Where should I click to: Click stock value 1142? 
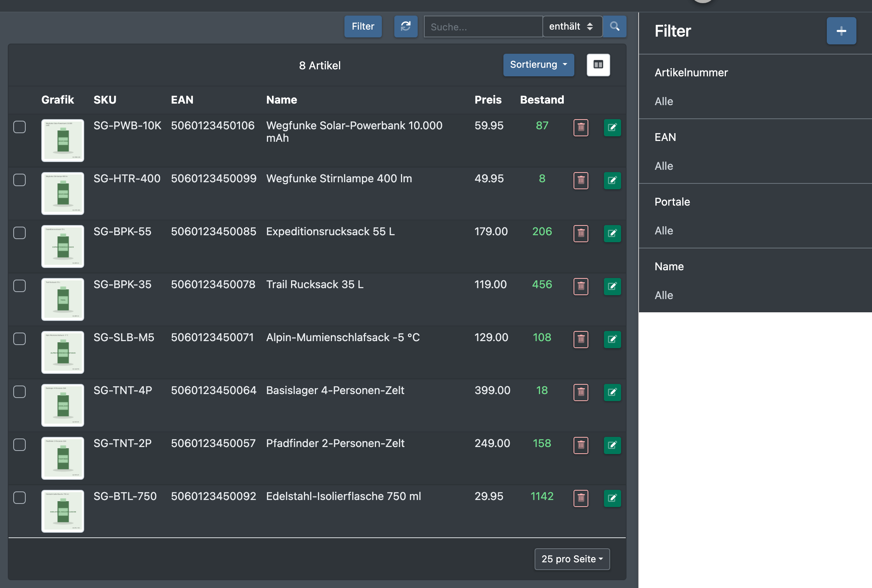[542, 496]
